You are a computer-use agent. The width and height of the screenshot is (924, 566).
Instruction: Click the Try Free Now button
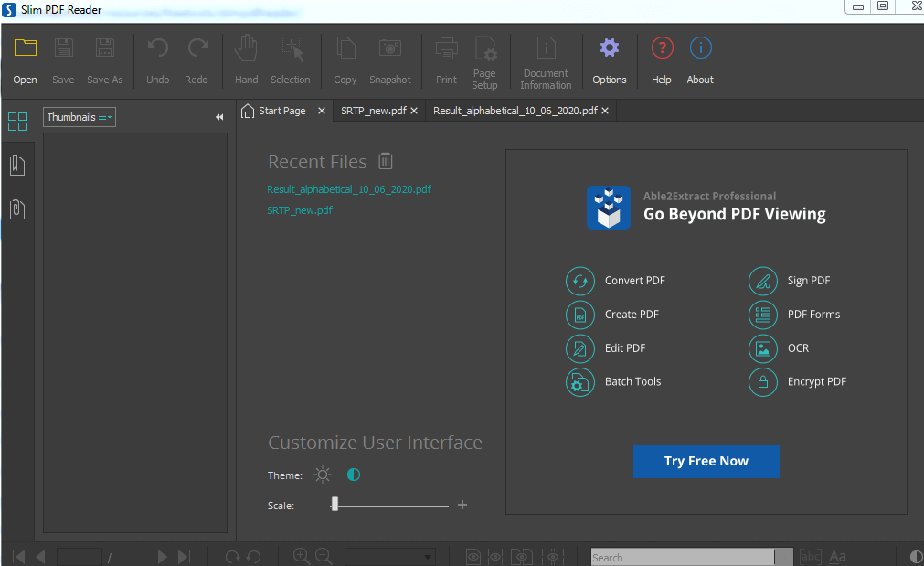(x=706, y=462)
